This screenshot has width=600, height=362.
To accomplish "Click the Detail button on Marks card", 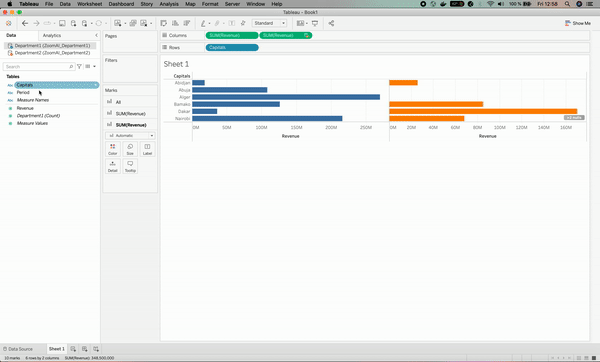I will click(x=112, y=166).
